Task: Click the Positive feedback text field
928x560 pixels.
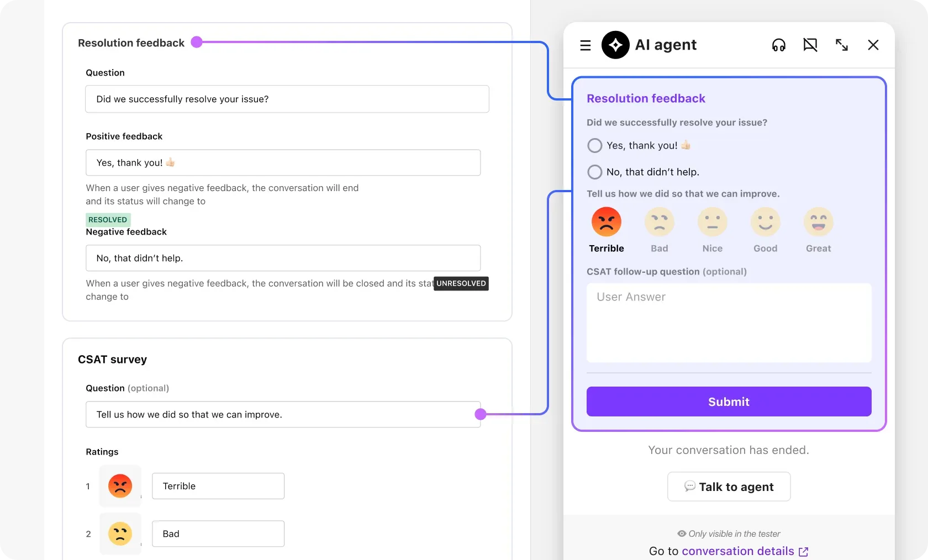Action: tap(283, 162)
